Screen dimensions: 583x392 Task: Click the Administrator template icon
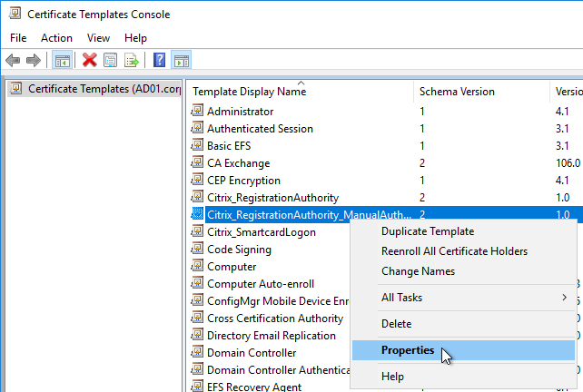point(197,111)
